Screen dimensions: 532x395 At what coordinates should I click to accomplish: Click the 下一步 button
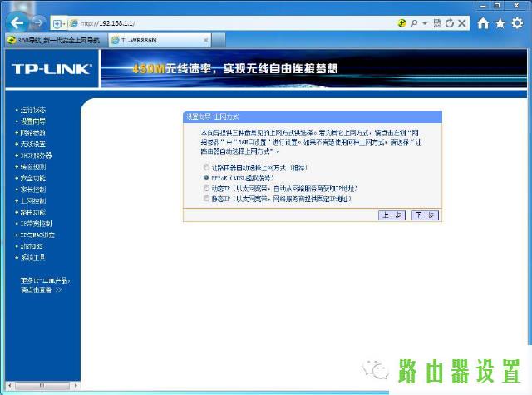[x=425, y=215]
